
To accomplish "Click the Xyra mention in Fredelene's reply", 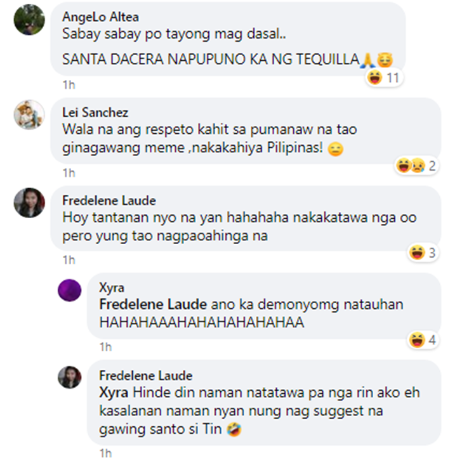I will pos(114,393).
